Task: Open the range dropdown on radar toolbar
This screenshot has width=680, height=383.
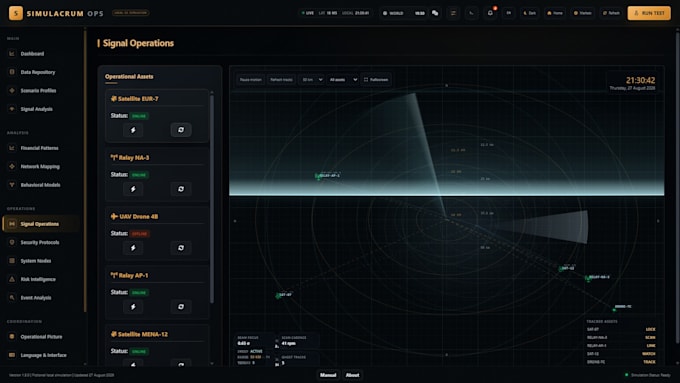Action: point(312,80)
